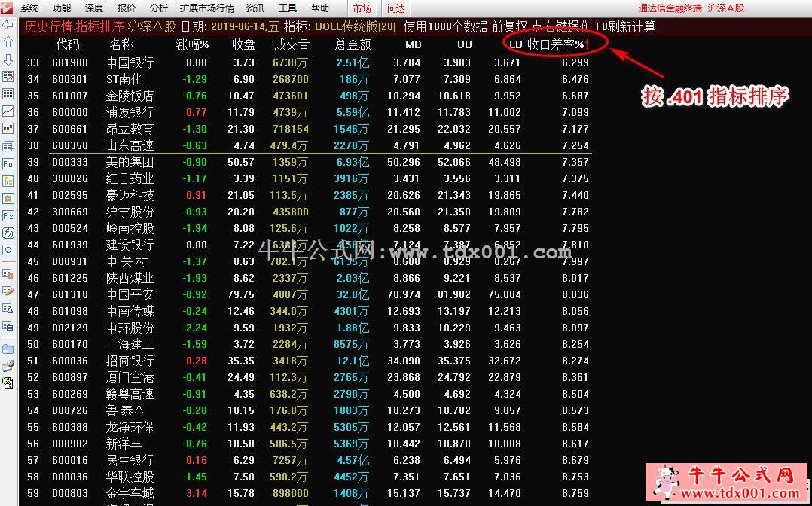Viewport: 812px width, 506px height.
Task: Open the 帮助 menu
Action: pyautogui.click(x=320, y=8)
